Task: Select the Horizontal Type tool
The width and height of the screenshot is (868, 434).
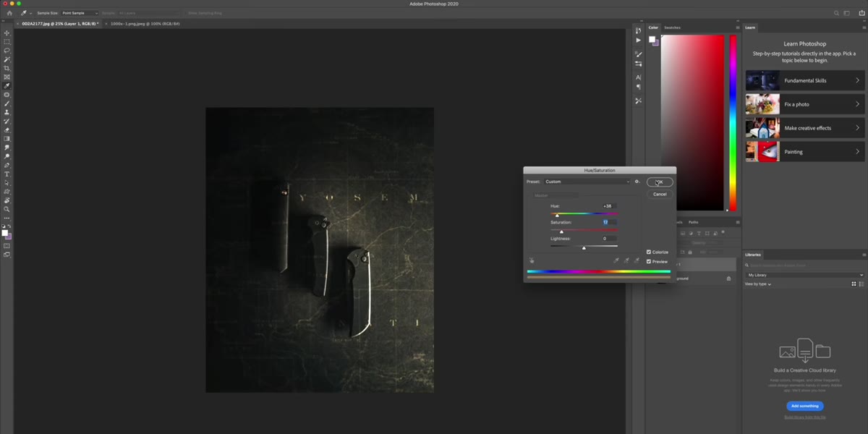Action: 7,174
